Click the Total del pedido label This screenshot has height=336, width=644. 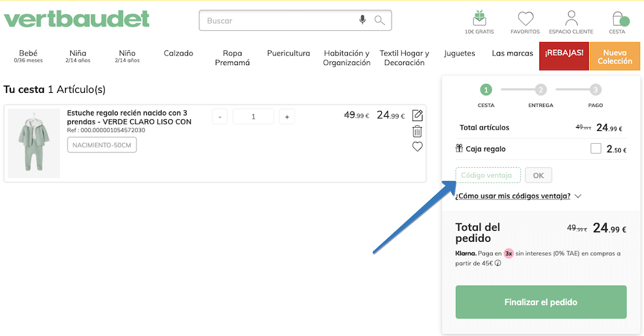478,233
